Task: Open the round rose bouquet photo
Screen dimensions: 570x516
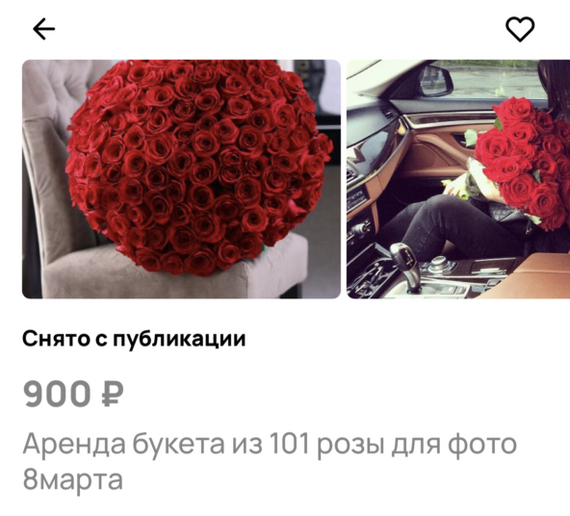Action: pyautogui.click(x=181, y=179)
